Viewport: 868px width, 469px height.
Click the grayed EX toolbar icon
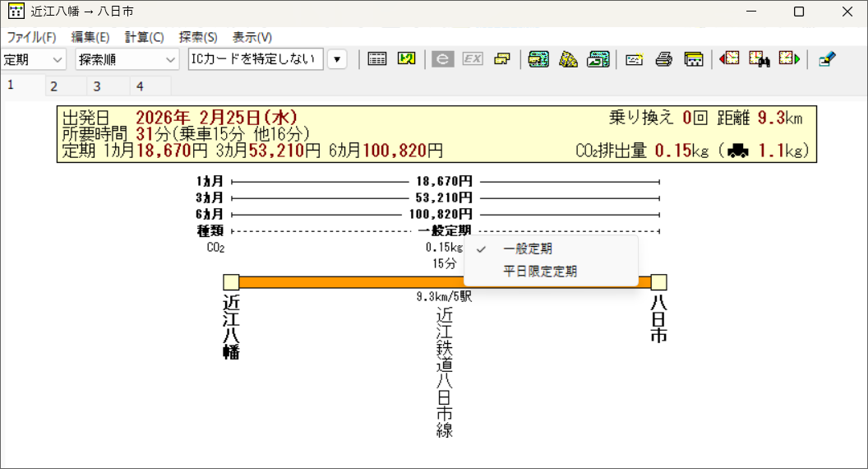click(x=472, y=58)
